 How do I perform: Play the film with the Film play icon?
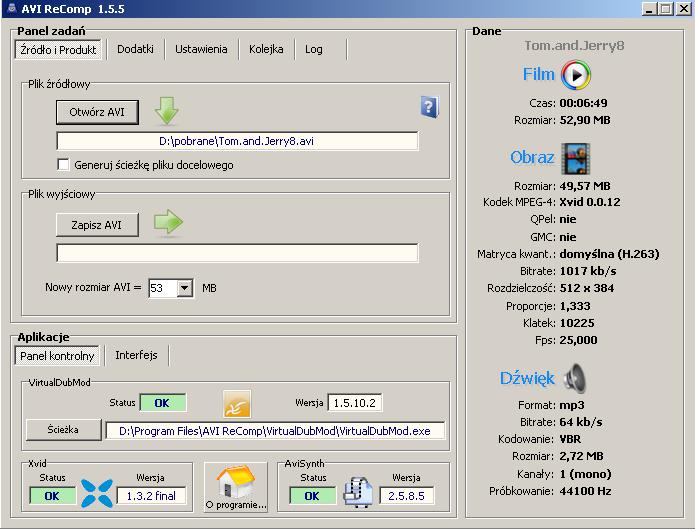[576, 75]
